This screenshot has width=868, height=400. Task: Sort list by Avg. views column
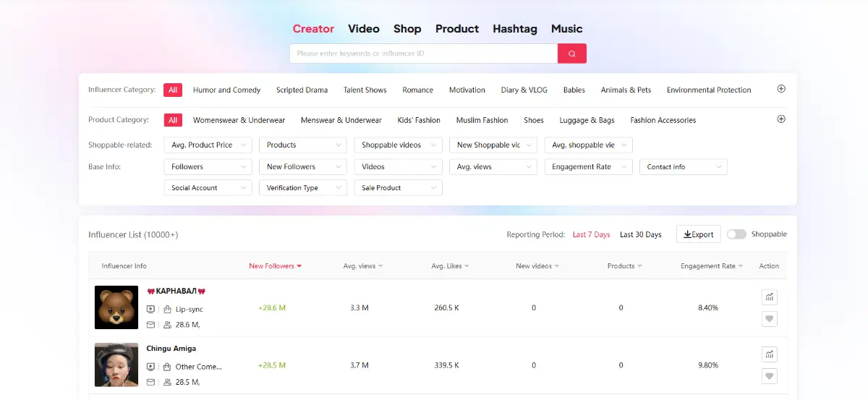[x=362, y=266]
